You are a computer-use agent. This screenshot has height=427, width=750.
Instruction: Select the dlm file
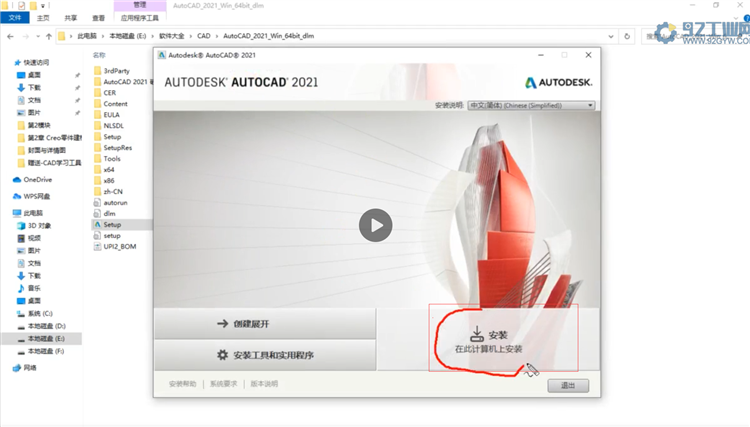tap(110, 214)
